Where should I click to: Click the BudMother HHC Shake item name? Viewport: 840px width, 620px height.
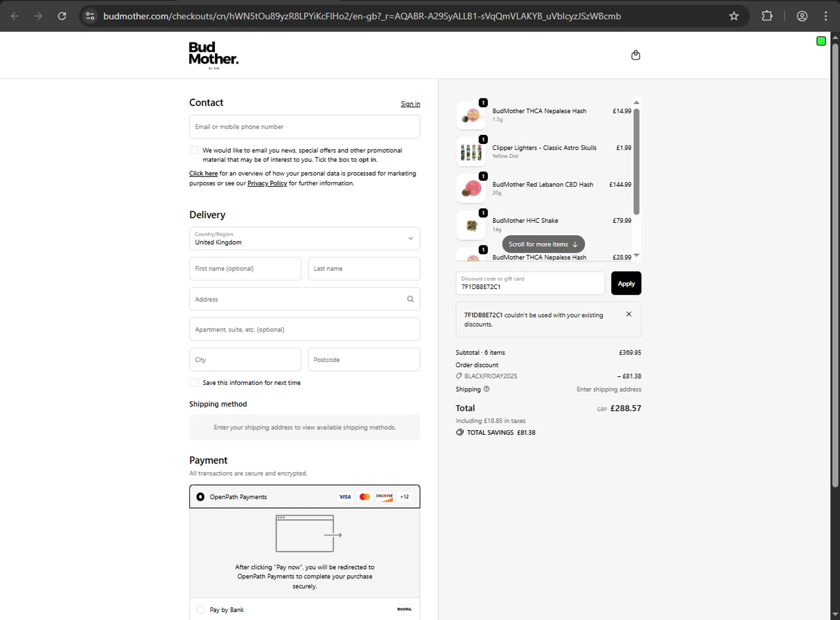525,221
